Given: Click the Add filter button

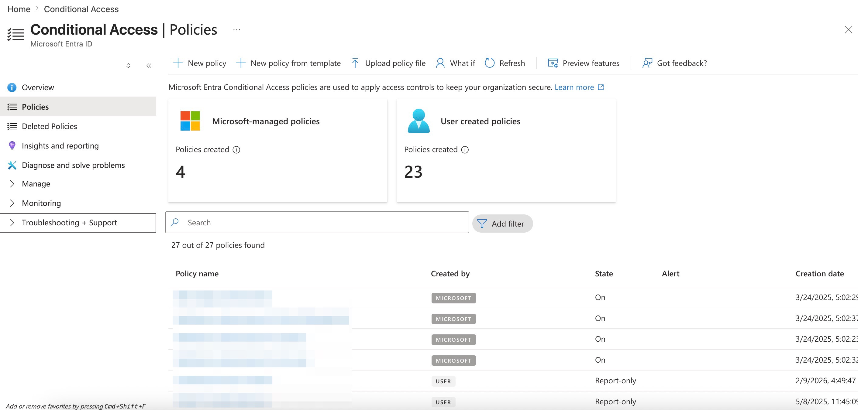Looking at the screenshot, I should coord(502,224).
